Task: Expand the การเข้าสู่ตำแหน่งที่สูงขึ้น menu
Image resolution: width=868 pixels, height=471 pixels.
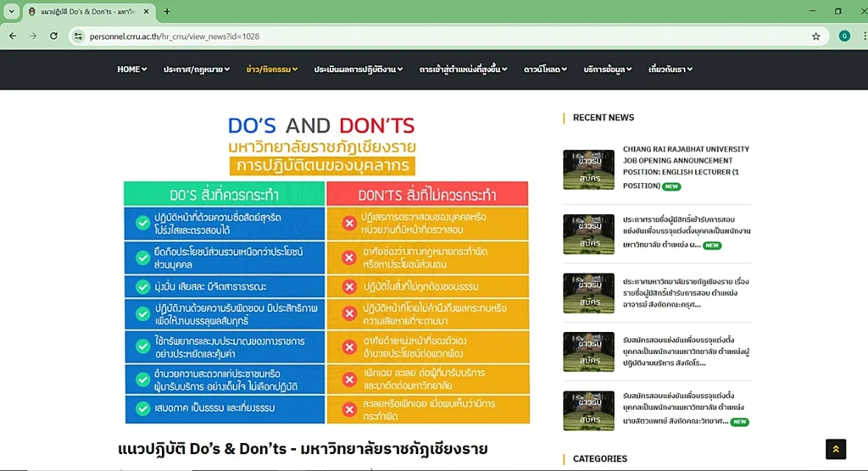Action: coord(464,69)
